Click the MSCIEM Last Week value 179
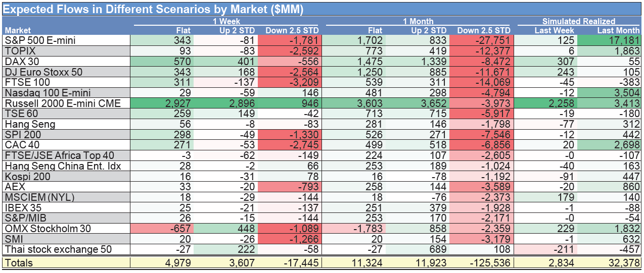Image resolution: width=644 pixels, height=273 pixels. tap(567, 197)
